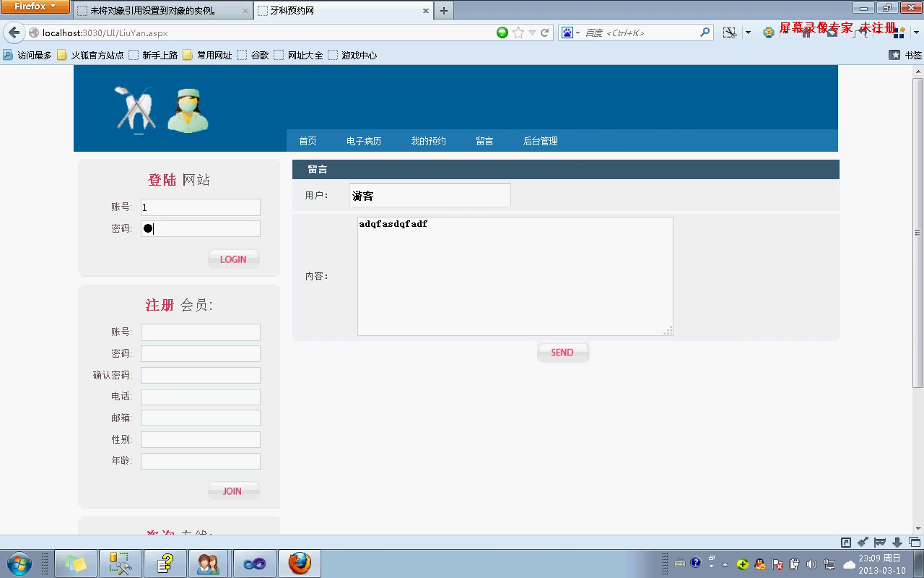Click the 书签 bookmarks star icon

[x=894, y=55]
